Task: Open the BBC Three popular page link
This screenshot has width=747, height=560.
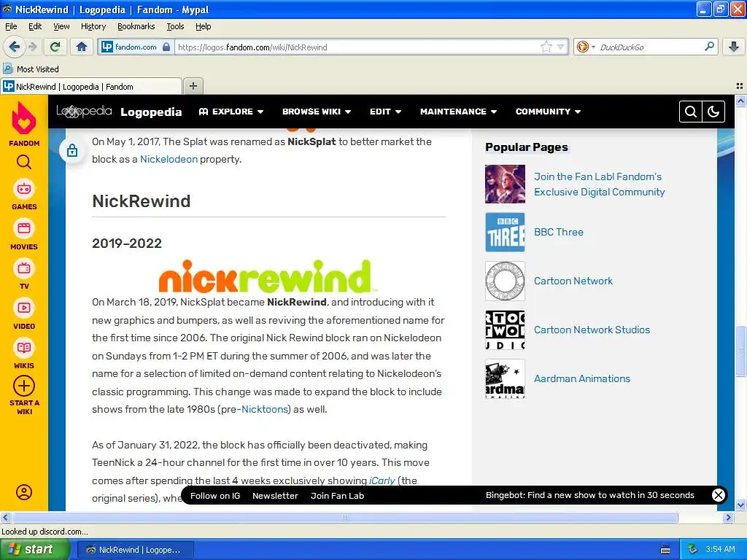Action: tap(558, 232)
